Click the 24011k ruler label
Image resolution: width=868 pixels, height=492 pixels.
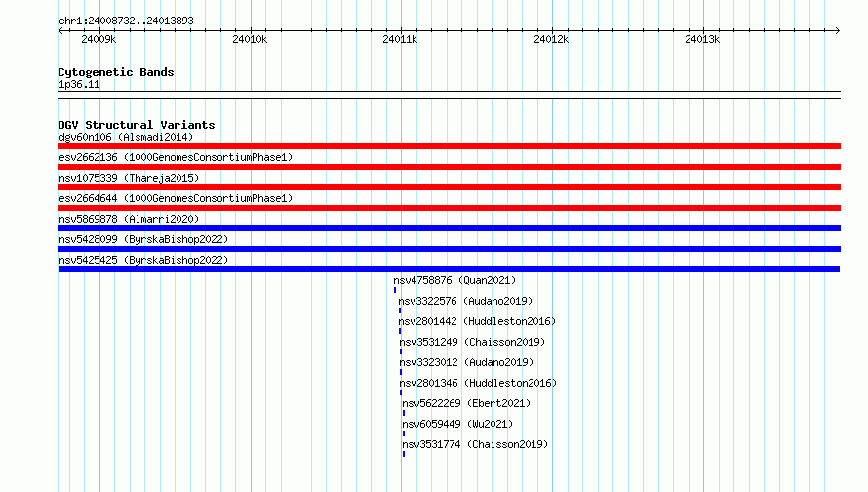(400, 39)
